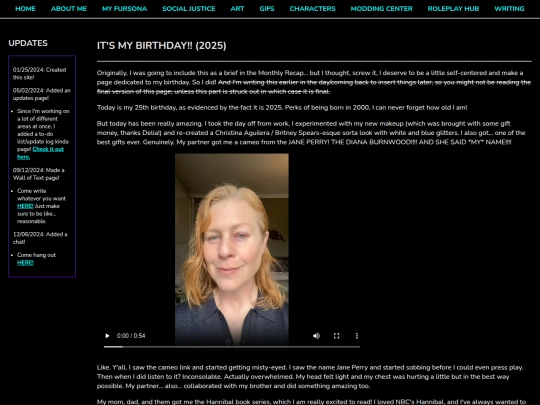Screen dimensions: 540x405
Task: Go to MODDING CENTER
Action: 382,9
